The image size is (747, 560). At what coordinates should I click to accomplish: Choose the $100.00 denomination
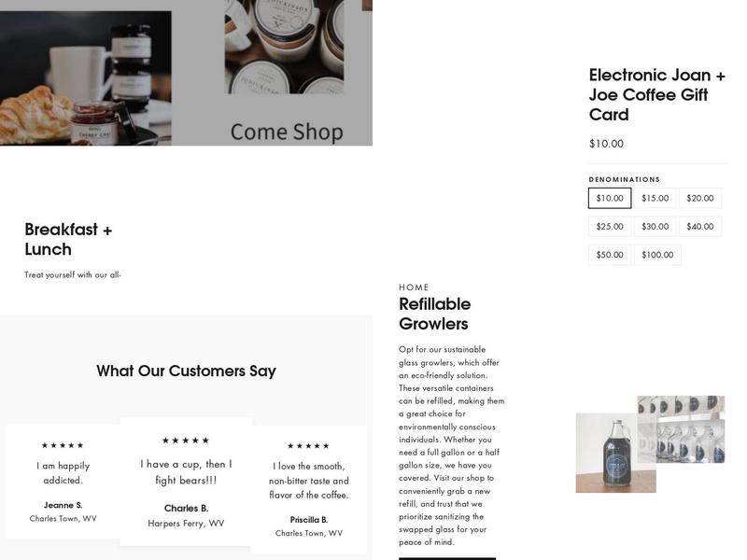657,255
